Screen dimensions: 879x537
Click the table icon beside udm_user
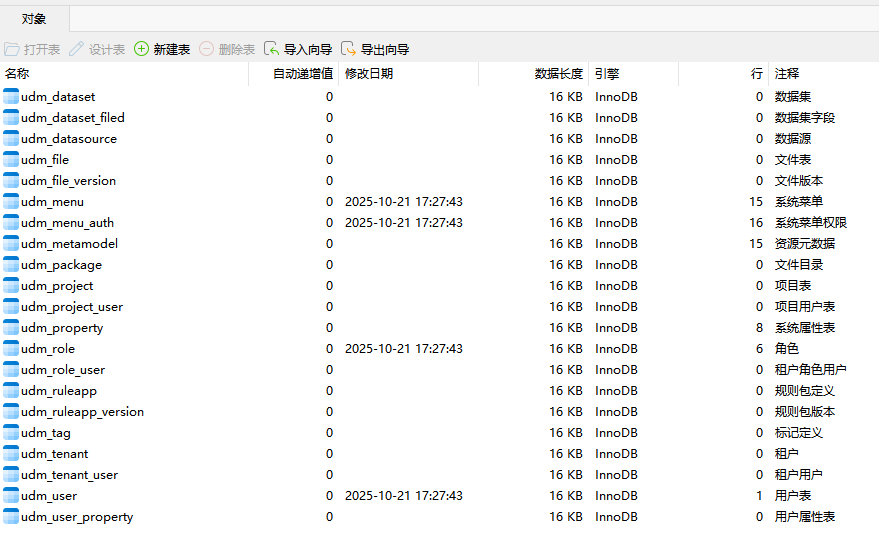pyautogui.click(x=11, y=496)
